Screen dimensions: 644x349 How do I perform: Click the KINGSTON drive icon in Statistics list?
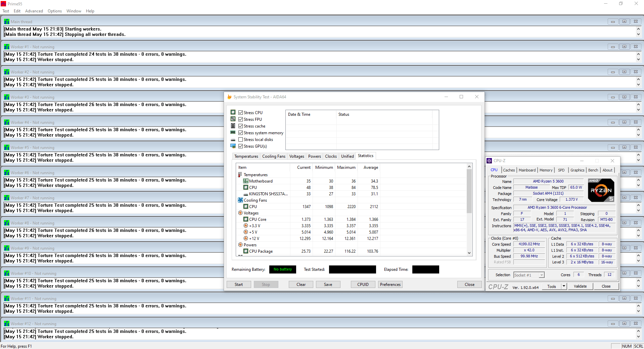[246, 194]
